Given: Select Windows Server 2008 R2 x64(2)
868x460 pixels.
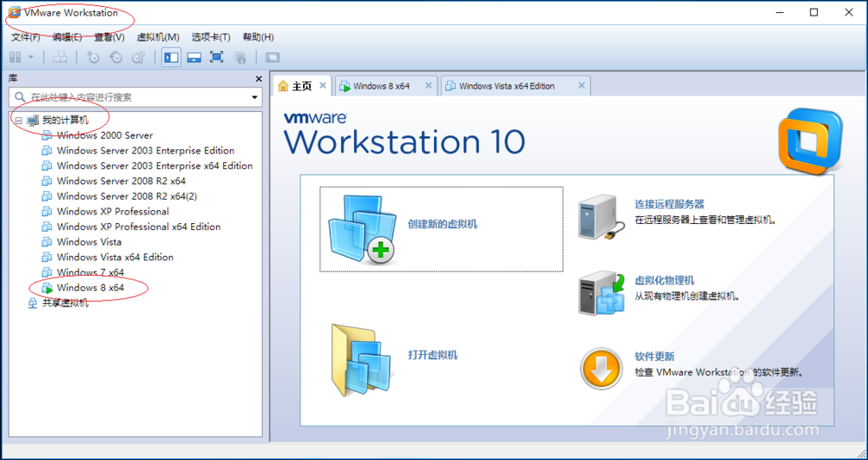Looking at the screenshot, I should tap(127, 196).
